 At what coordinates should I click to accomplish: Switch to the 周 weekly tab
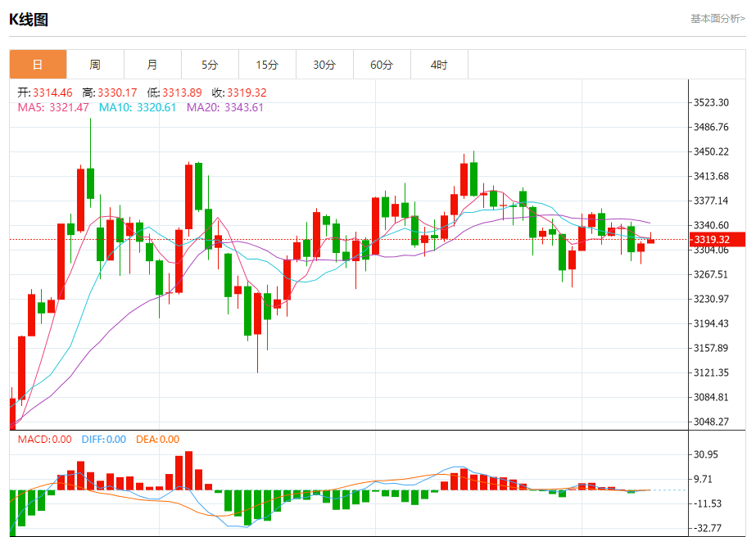tap(95, 65)
